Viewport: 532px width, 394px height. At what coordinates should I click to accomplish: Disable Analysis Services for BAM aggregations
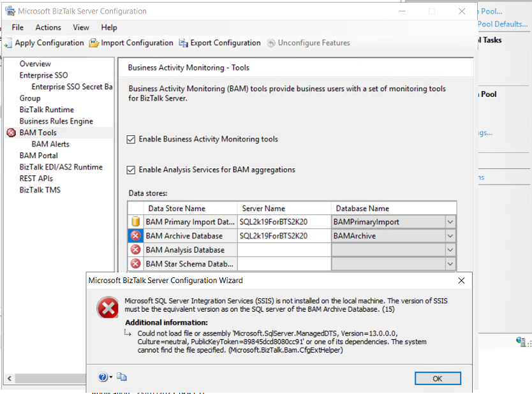click(131, 170)
